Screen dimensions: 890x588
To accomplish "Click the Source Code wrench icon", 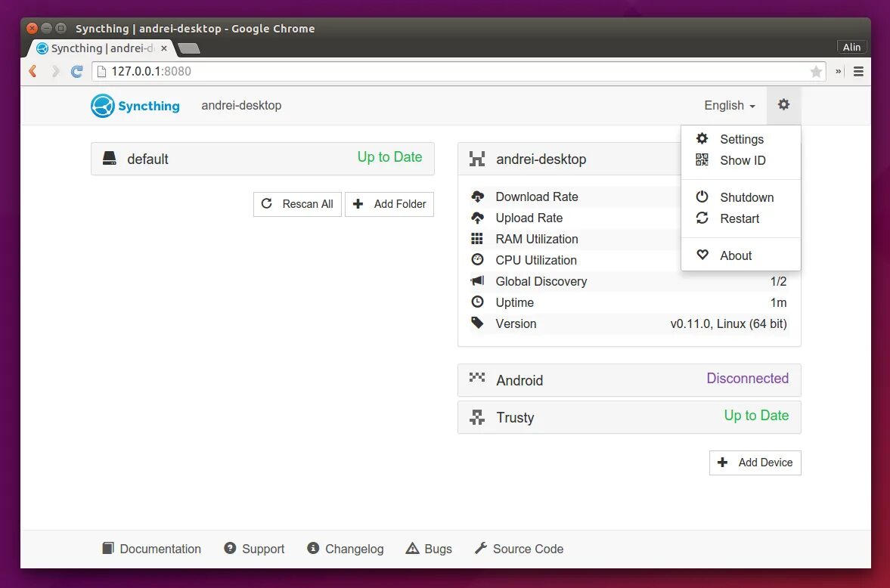I will (481, 548).
